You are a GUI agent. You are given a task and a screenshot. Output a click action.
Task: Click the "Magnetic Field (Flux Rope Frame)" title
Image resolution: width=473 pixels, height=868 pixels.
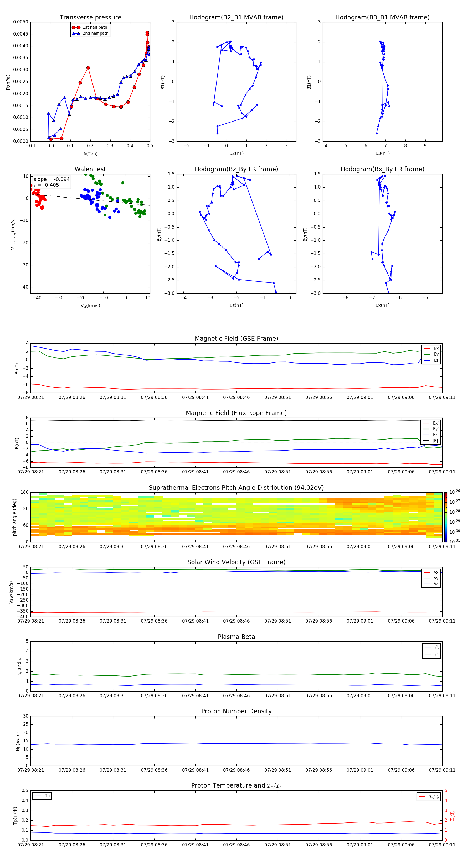236,413
